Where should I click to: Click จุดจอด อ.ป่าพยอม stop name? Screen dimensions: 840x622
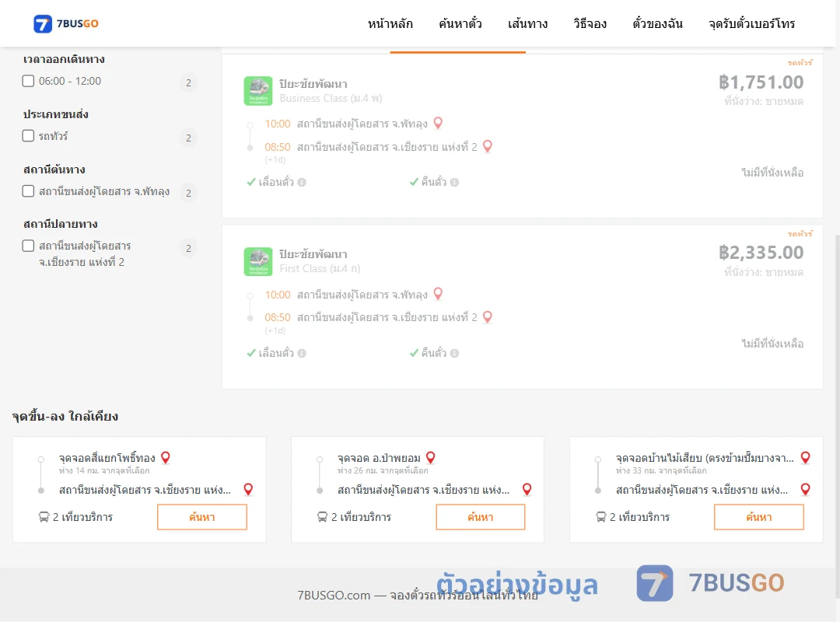(379, 458)
